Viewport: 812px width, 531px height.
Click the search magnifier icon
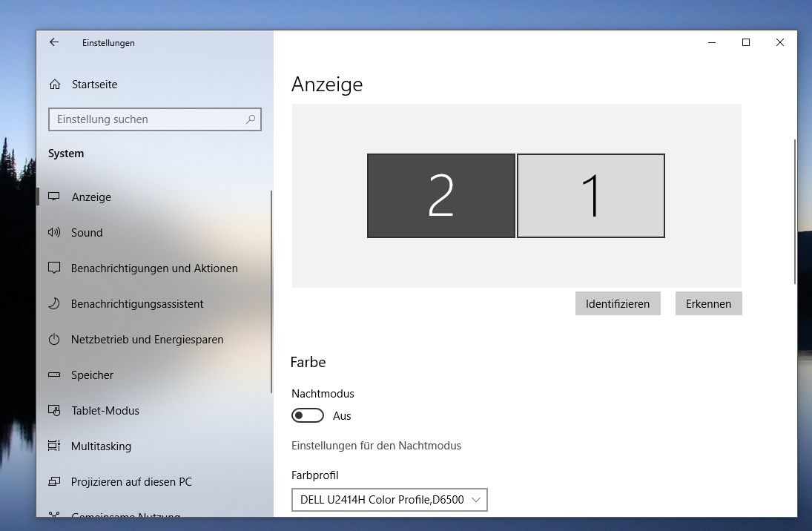[x=251, y=119]
